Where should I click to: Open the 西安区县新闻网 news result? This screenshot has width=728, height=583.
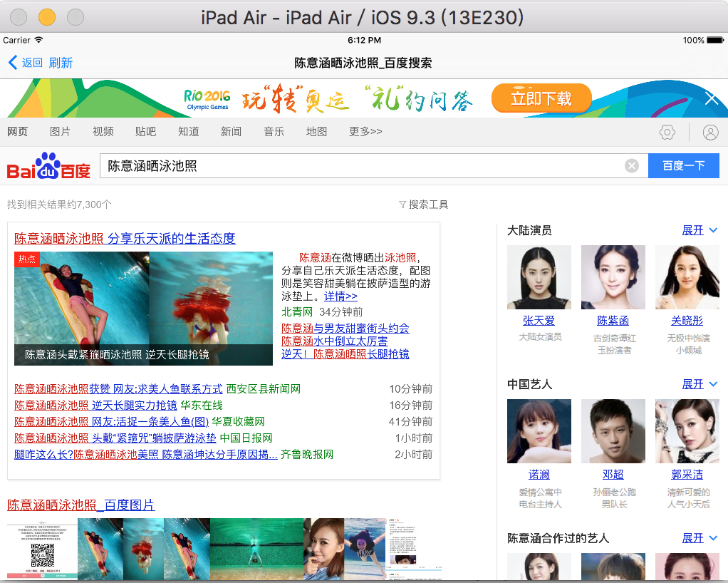(118, 389)
